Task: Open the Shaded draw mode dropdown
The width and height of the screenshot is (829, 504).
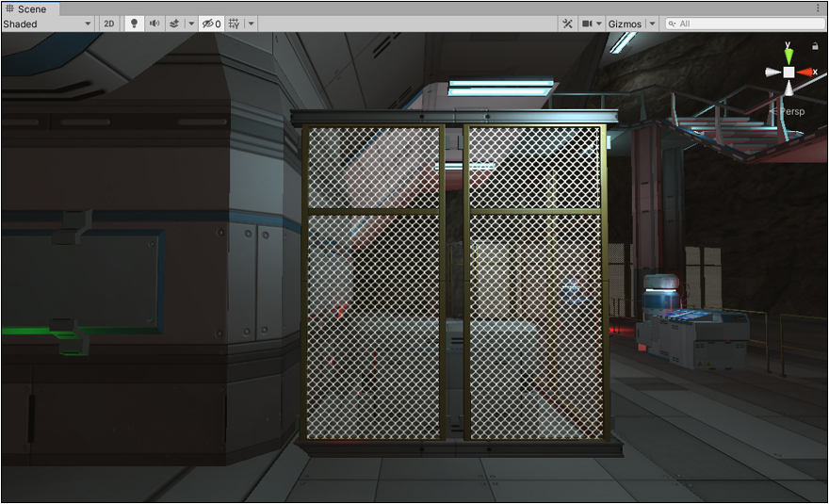Action: pos(47,24)
